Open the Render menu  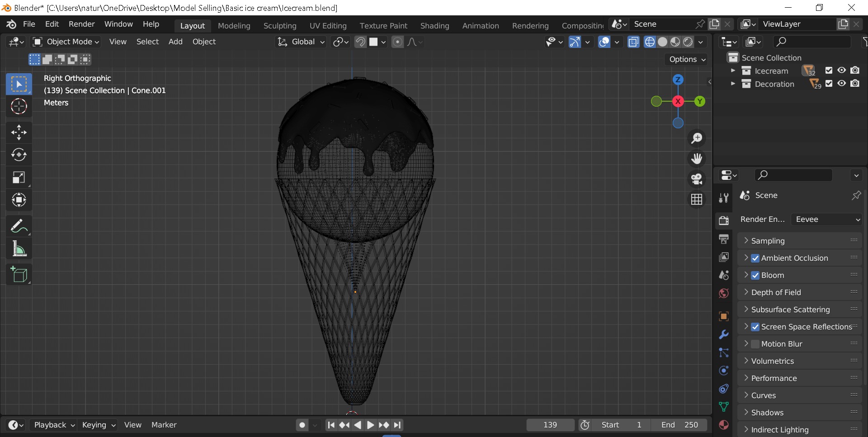tap(82, 24)
